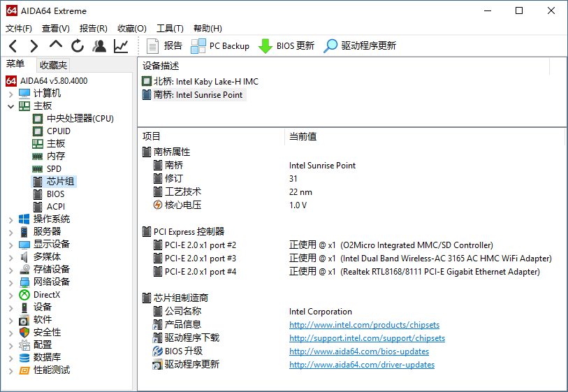The image size is (568, 392).
Task: Click the 多媒体 speaker icon
Action: pyautogui.click(x=24, y=257)
